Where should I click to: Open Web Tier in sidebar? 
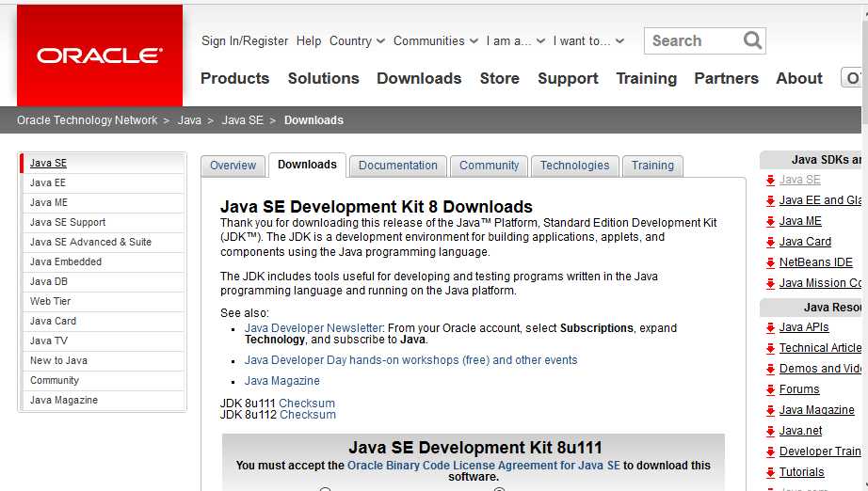coord(103,301)
